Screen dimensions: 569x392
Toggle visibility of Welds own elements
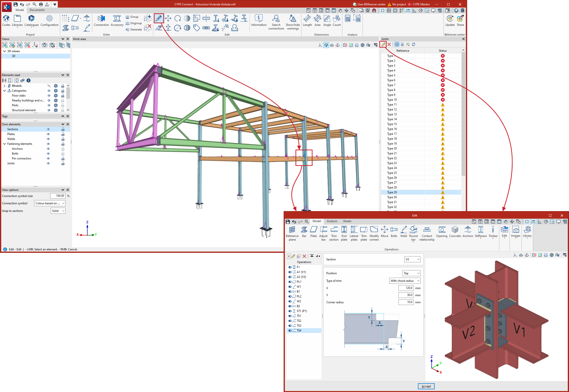[x=48, y=139]
